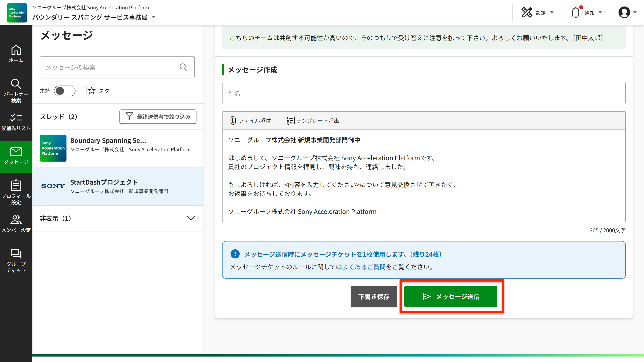644x362 pixels.
Task: Toggle the unread (未読) switch
Action: pos(64,91)
